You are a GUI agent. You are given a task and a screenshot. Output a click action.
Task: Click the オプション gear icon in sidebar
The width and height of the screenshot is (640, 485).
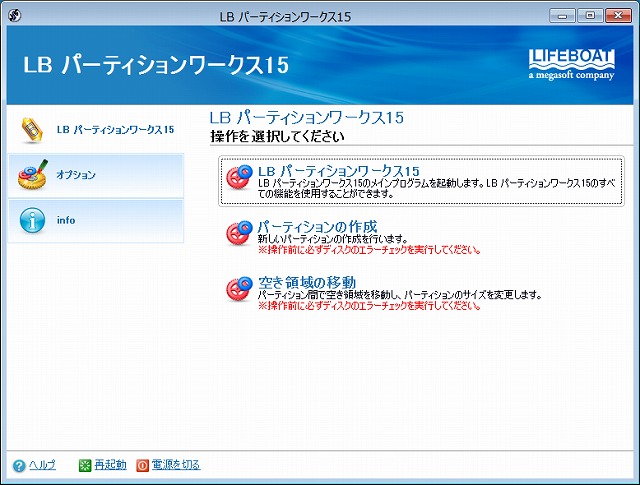(33, 175)
